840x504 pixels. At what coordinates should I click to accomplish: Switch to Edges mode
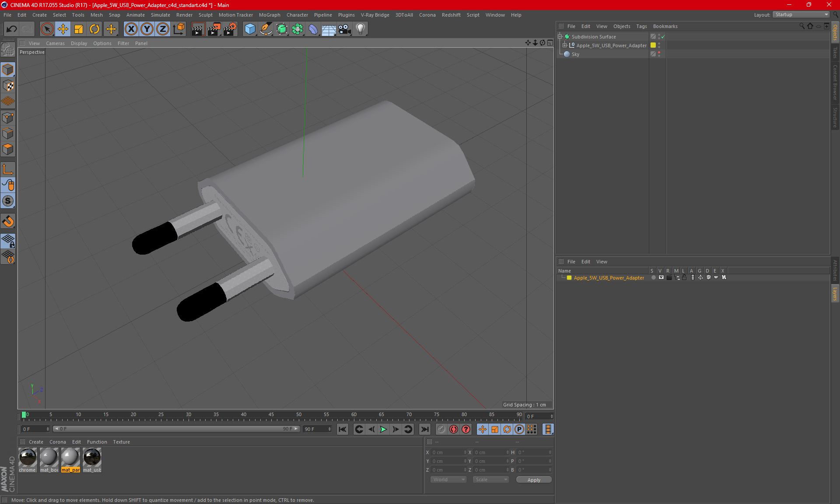point(8,133)
